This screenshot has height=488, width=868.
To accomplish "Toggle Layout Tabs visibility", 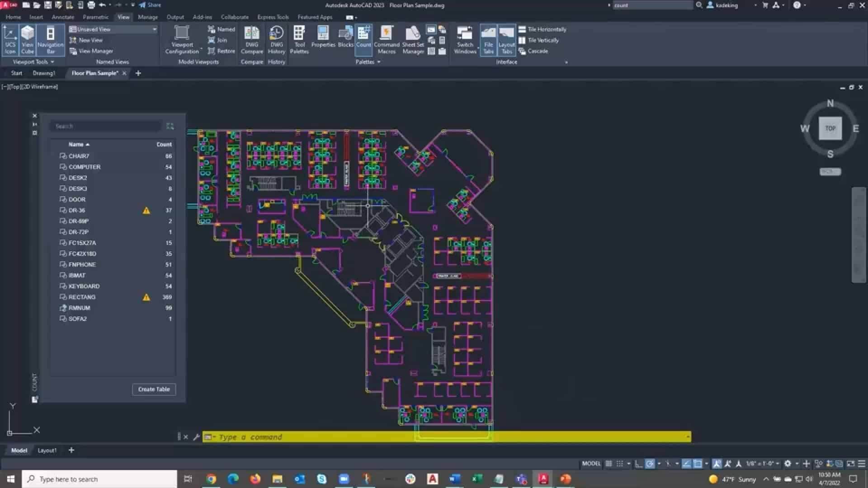I will click(506, 40).
